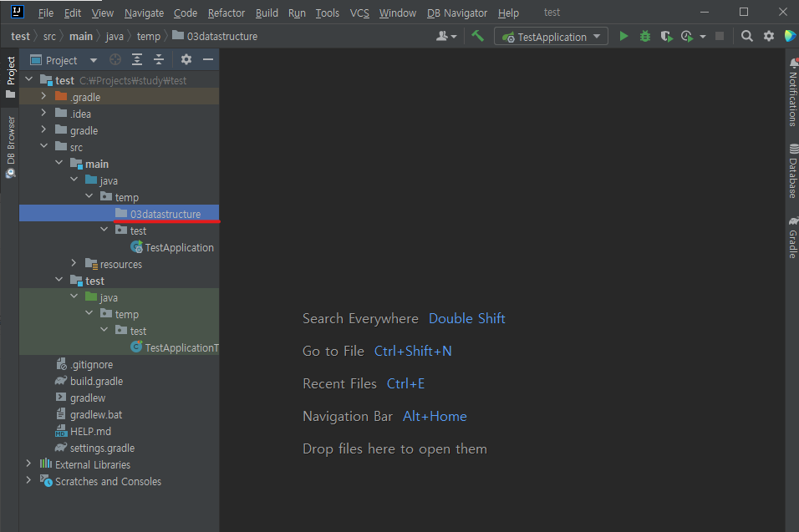The width and height of the screenshot is (799, 532).
Task: Open the DB Browser side tab
Action: point(10,147)
